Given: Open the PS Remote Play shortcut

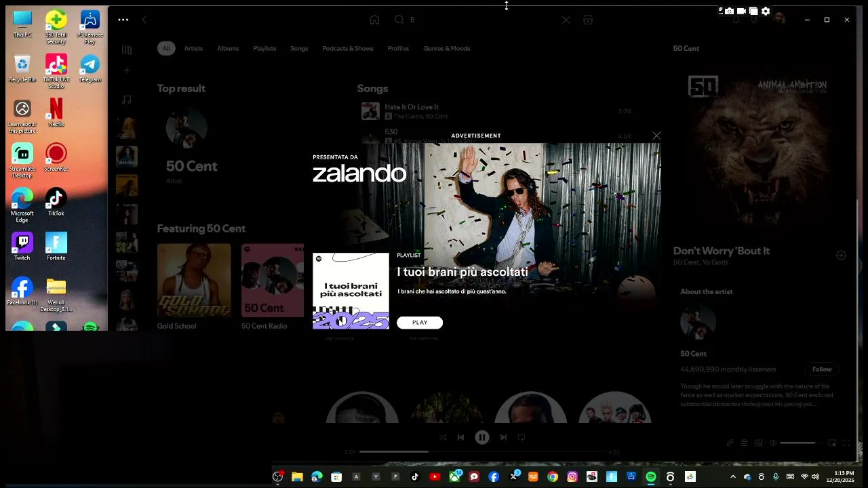Looking at the screenshot, I should click(90, 27).
